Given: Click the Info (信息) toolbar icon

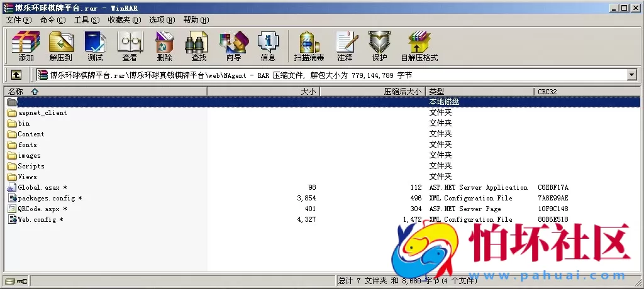Looking at the screenshot, I should point(268,46).
